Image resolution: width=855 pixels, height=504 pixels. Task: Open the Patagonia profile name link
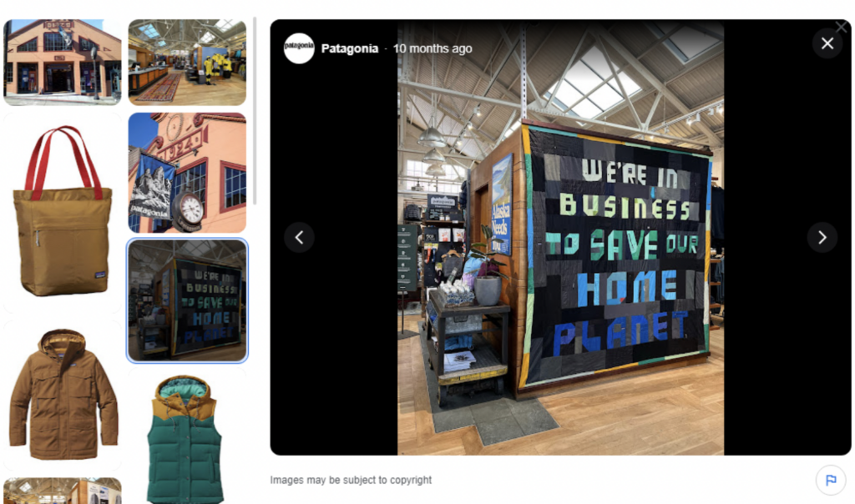pos(350,48)
